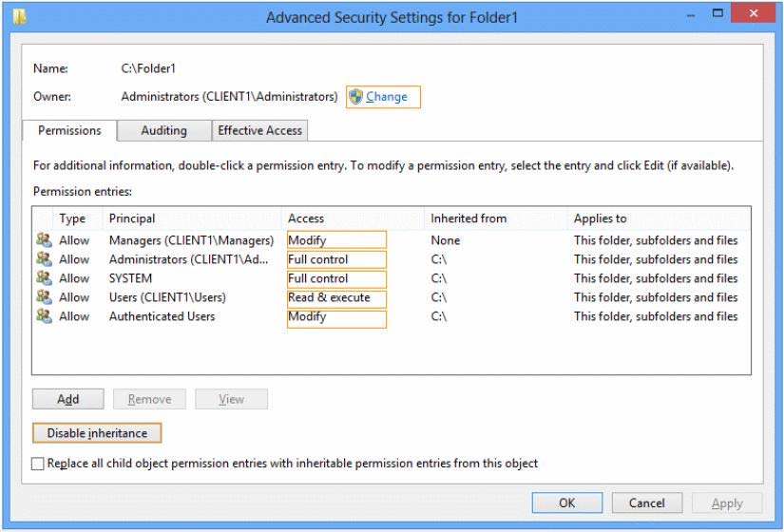Select the Managers Modify permission entry
784x532 pixels.
[392, 240]
